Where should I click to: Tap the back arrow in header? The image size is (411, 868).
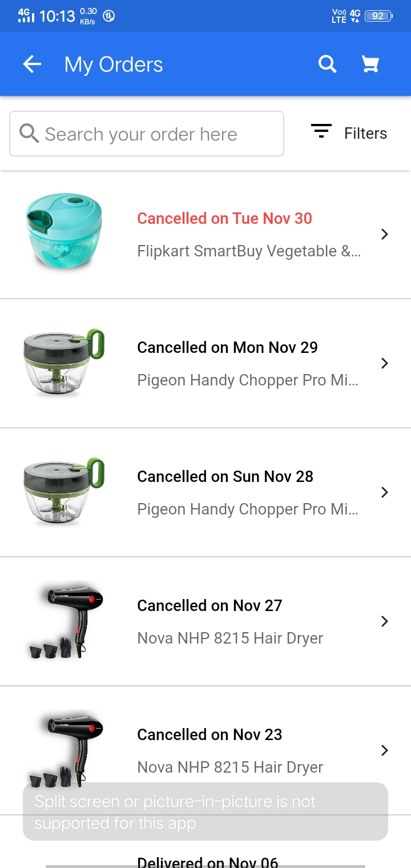click(x=32, y=65)
